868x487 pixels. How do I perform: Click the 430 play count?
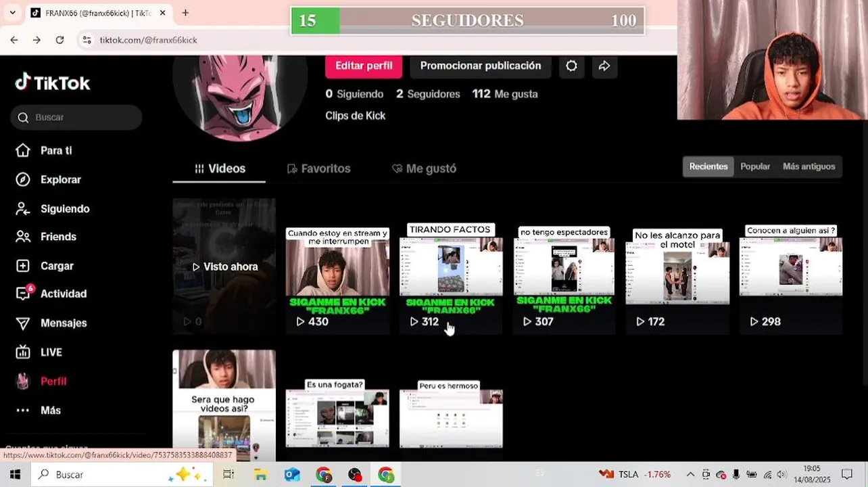pyautogui.click(x=312, y=321)
